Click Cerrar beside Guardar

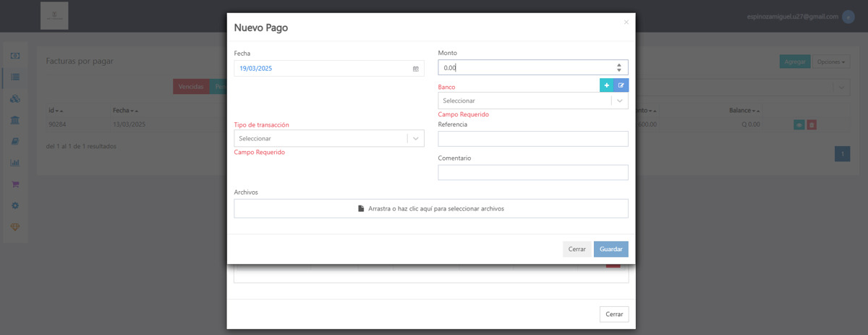[x=577, y=249]
